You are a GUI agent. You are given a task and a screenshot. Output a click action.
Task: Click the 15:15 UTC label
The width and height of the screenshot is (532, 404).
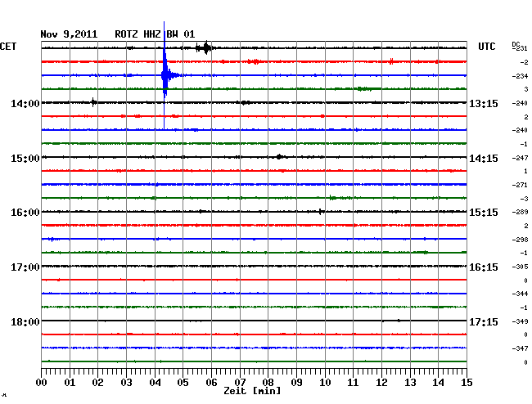click(x=484, y=213)
